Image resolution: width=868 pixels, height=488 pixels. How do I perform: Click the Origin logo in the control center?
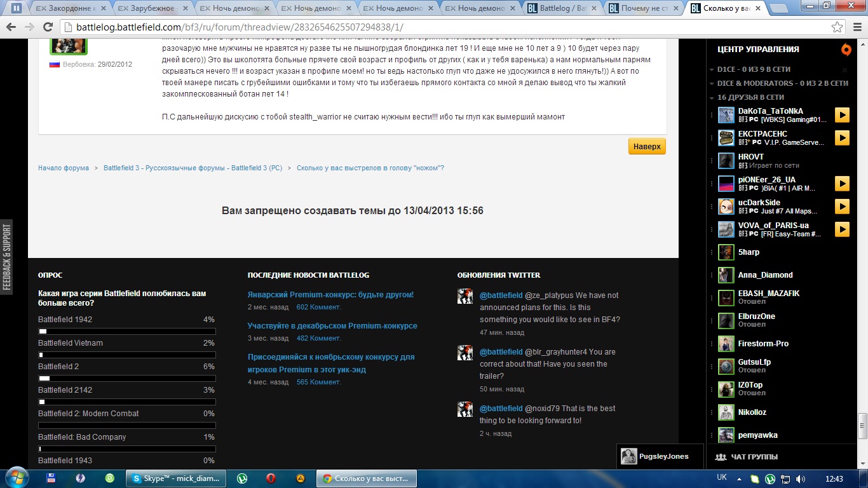click(846, 50)
